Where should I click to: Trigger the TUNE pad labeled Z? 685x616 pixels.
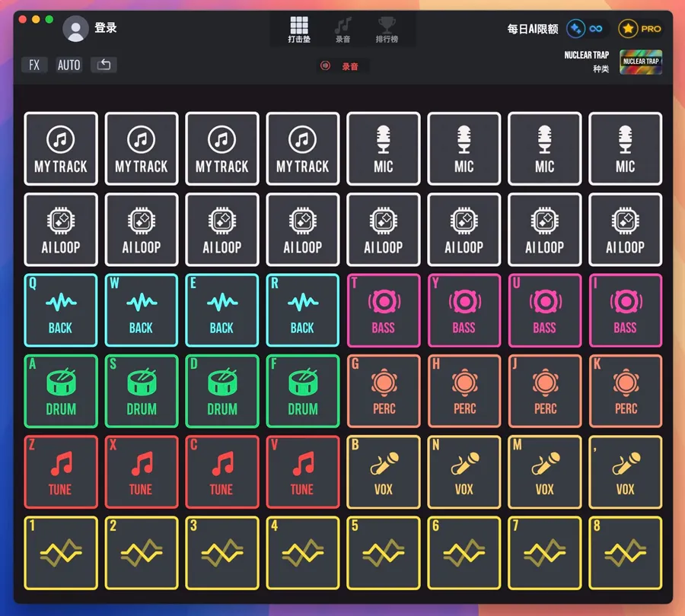61,472
